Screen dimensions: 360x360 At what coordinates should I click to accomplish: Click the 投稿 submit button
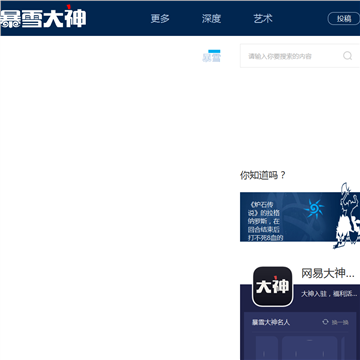click(x=344, y=19)
